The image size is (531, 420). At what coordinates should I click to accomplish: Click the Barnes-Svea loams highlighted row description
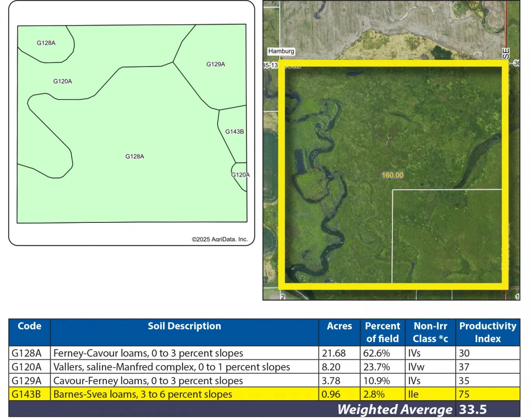143,394
